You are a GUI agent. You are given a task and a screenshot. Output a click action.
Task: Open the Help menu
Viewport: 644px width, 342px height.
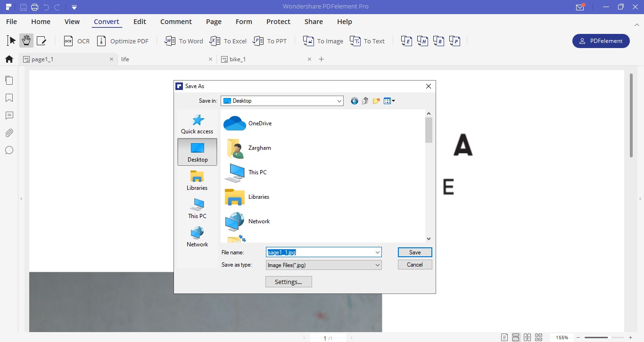tap(345, 22)
